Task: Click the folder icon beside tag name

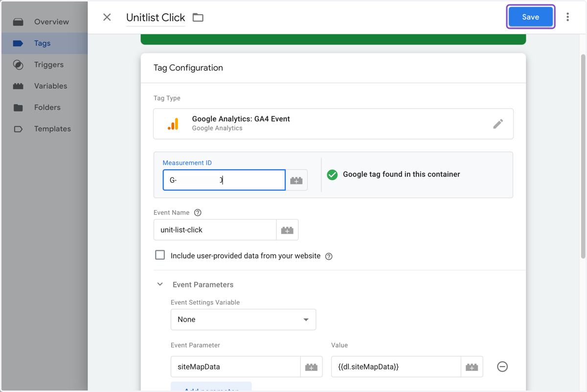Action: click(198, 18)
